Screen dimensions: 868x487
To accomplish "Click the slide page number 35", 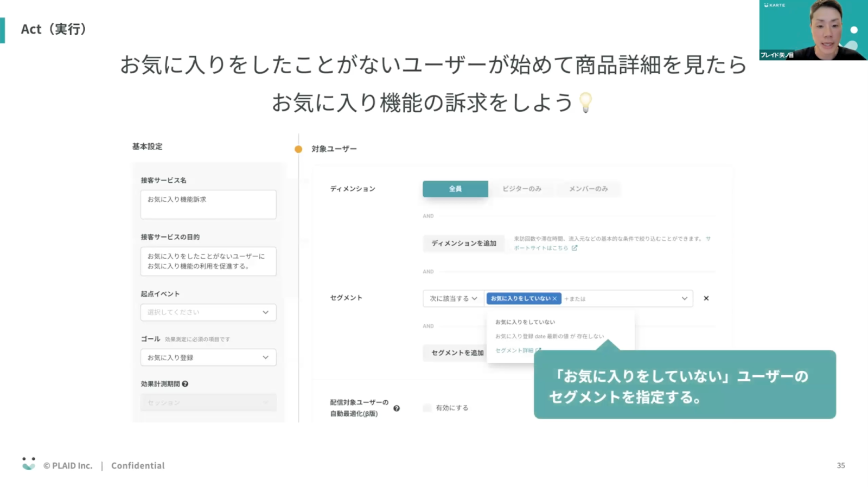I will click(841, 465).
